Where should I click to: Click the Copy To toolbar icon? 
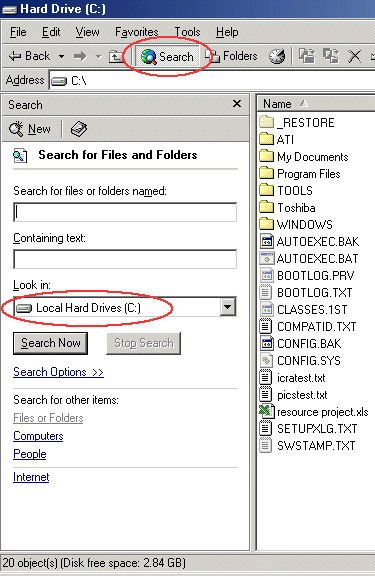331,56
